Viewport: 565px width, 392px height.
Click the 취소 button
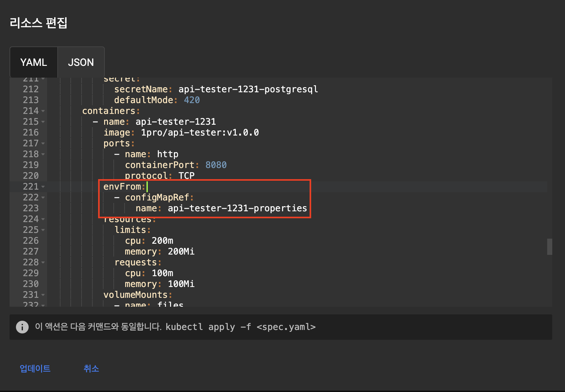[91, 368]
